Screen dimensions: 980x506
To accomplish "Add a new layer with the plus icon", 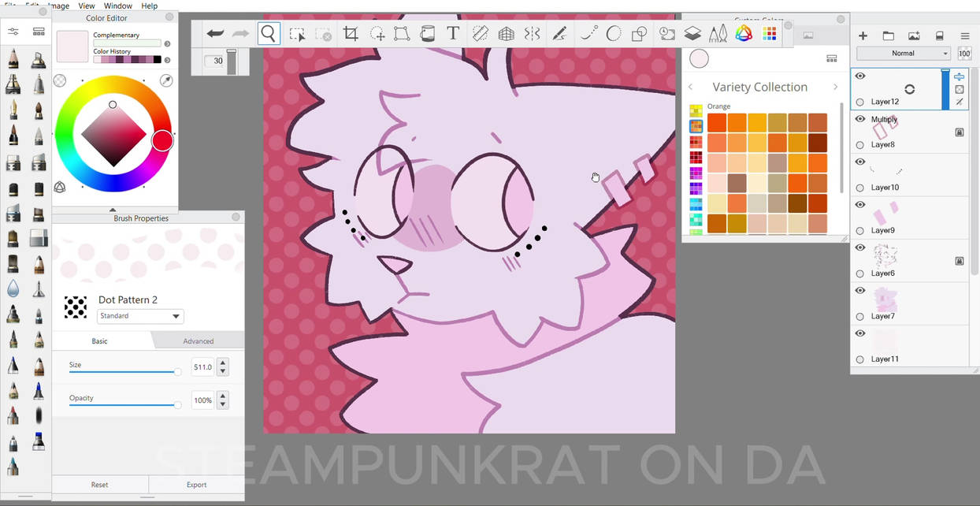I will pyautogui.click(x=863, y=35).
